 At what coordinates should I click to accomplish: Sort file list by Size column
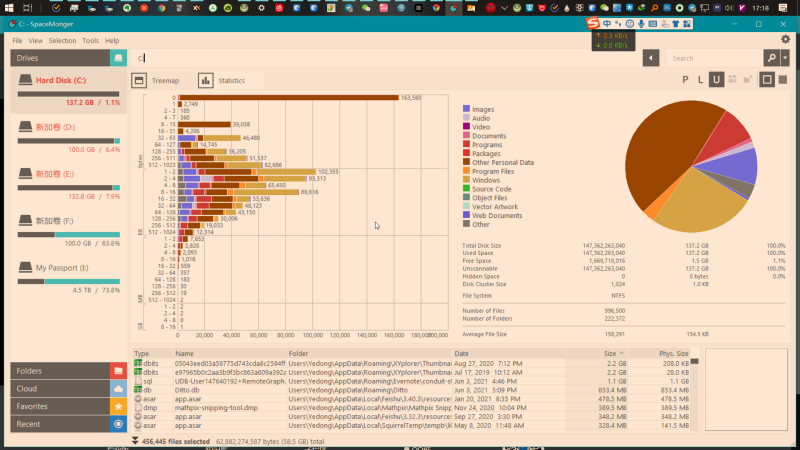point(596,354)
